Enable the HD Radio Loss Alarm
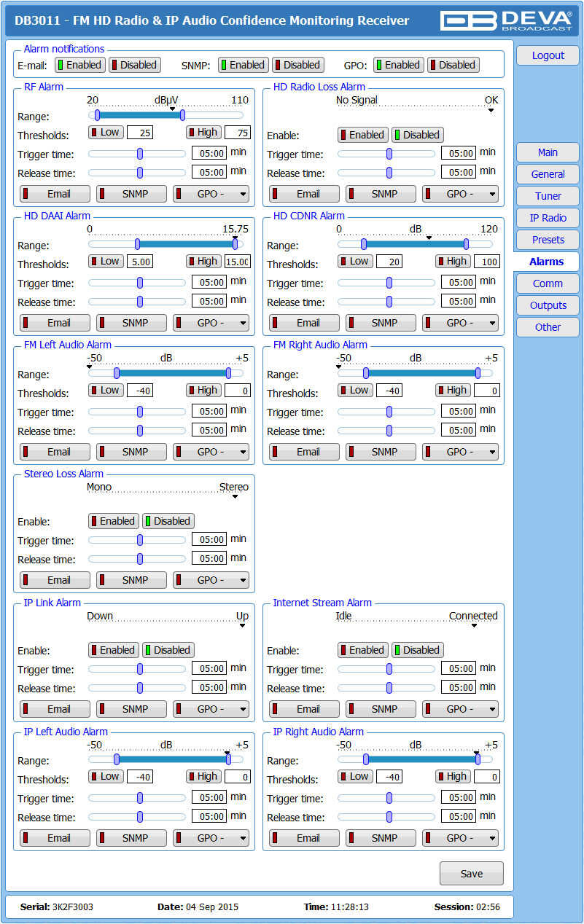The image size is (584, 924). 362,135
